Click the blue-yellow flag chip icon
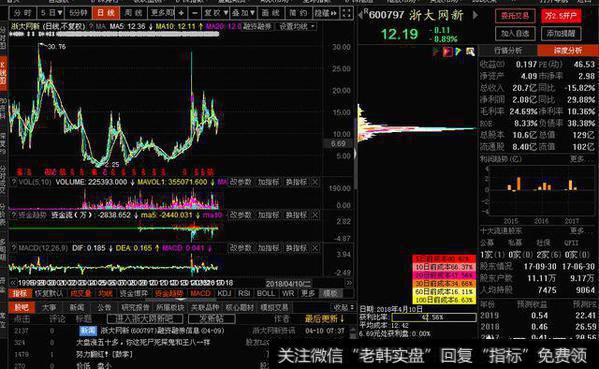The image size is (599, 369). (458, 52)
